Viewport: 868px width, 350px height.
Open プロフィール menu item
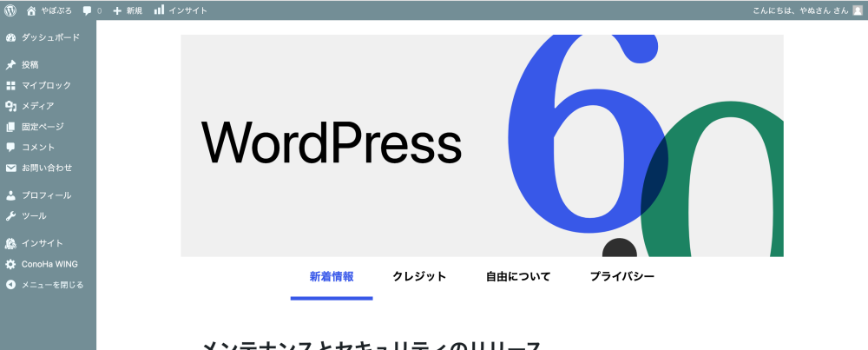(x=48, y=195)
